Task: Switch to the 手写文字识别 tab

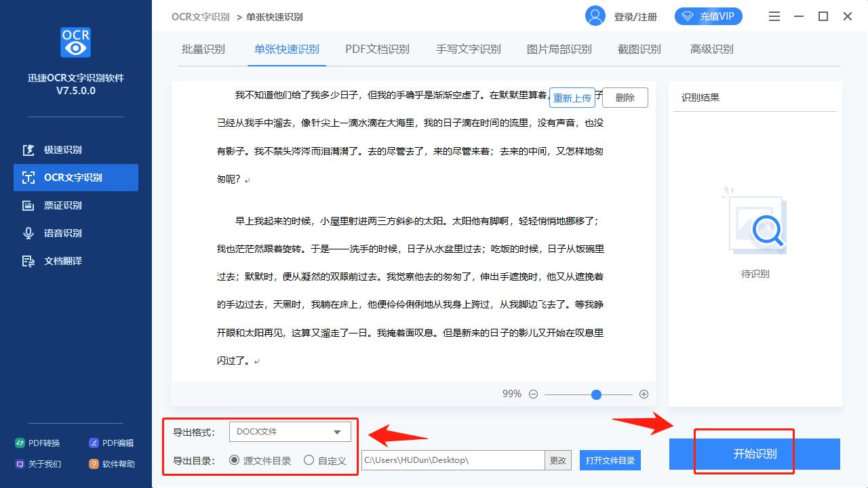Action: [468, 49]
